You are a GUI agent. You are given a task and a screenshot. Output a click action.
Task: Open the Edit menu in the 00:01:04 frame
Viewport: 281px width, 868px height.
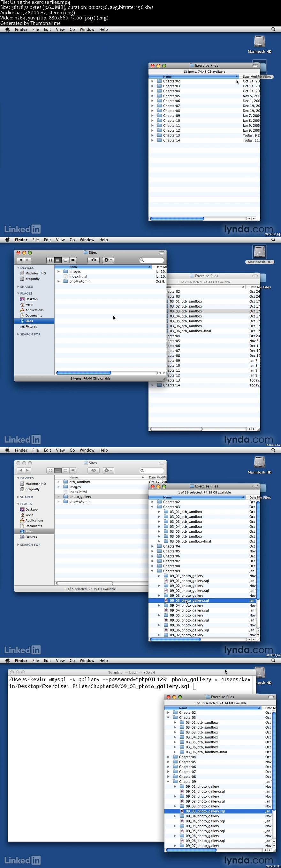[47, 240]
